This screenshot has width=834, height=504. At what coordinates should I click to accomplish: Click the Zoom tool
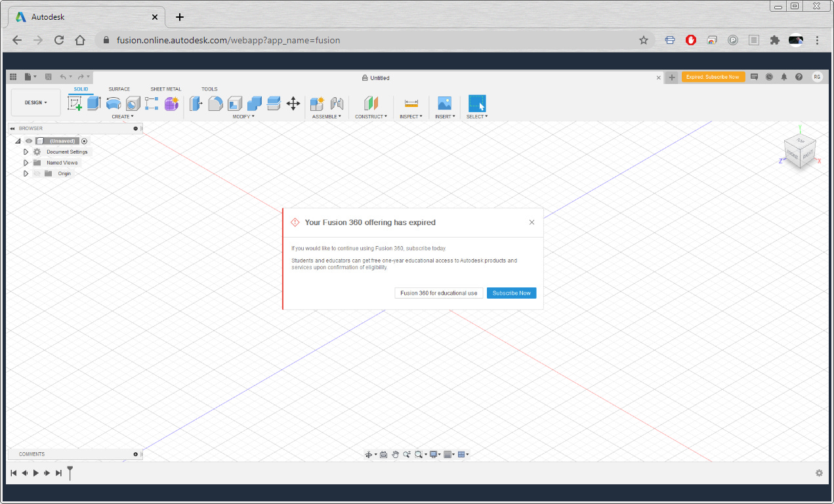407,454
